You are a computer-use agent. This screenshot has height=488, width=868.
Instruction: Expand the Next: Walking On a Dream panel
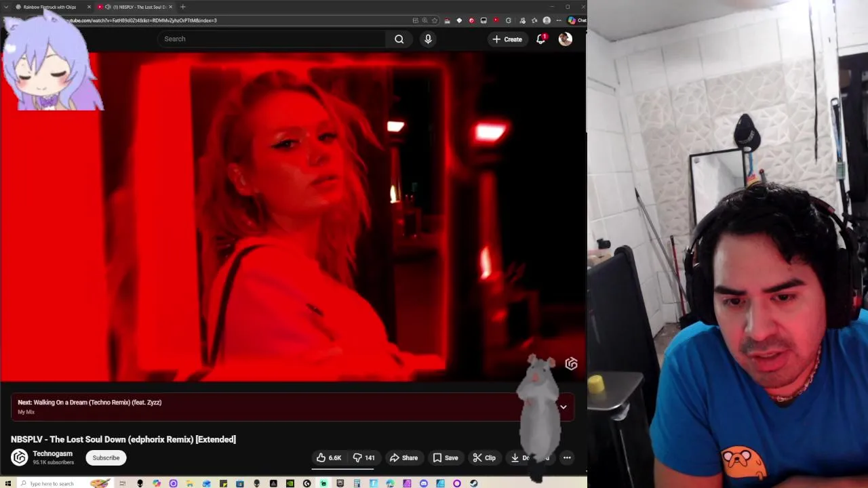coord(563,407)
